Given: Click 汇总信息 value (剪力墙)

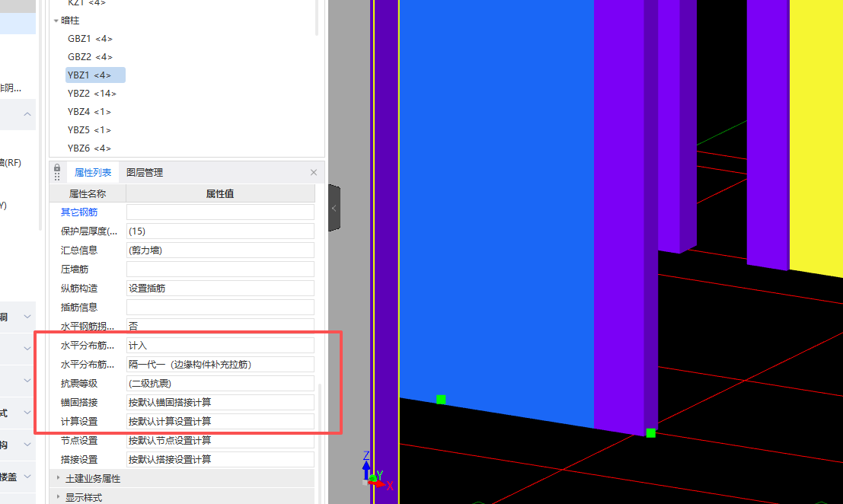Looking at the screenshot, I should [x=220, y=250].
